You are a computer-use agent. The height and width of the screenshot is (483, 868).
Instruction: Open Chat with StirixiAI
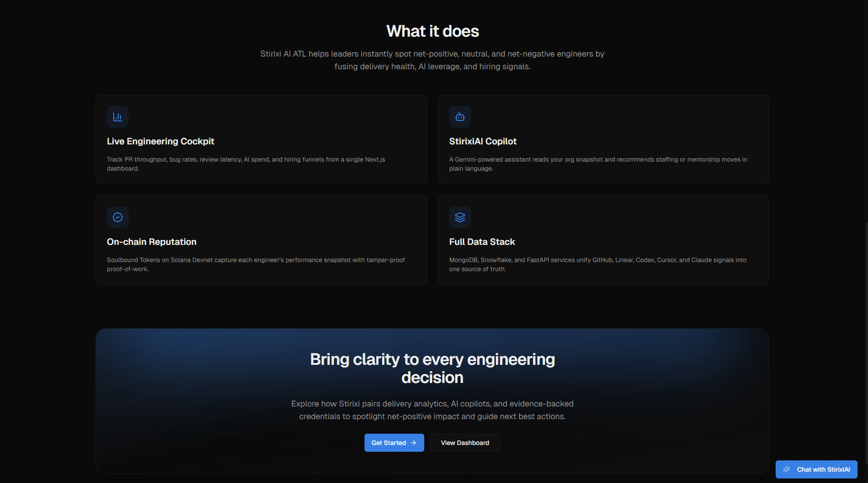pos(816,469)
